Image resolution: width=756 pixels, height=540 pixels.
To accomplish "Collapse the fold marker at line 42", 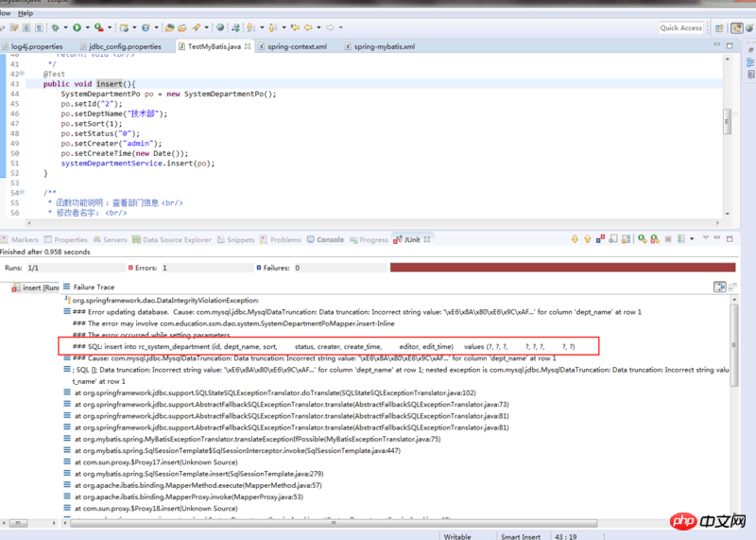I will point(22,74).
